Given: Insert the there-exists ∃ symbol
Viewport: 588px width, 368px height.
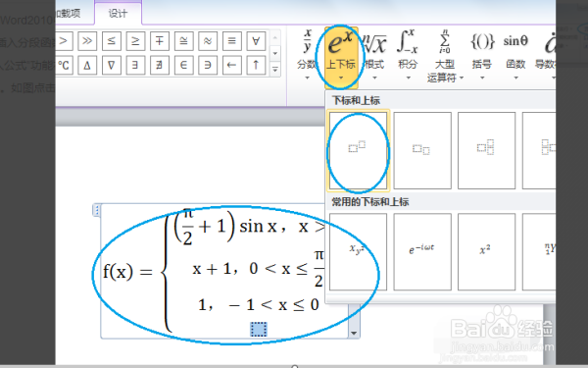Looking at the screenshot, I should pyautogui.click(x=135, y=65).
